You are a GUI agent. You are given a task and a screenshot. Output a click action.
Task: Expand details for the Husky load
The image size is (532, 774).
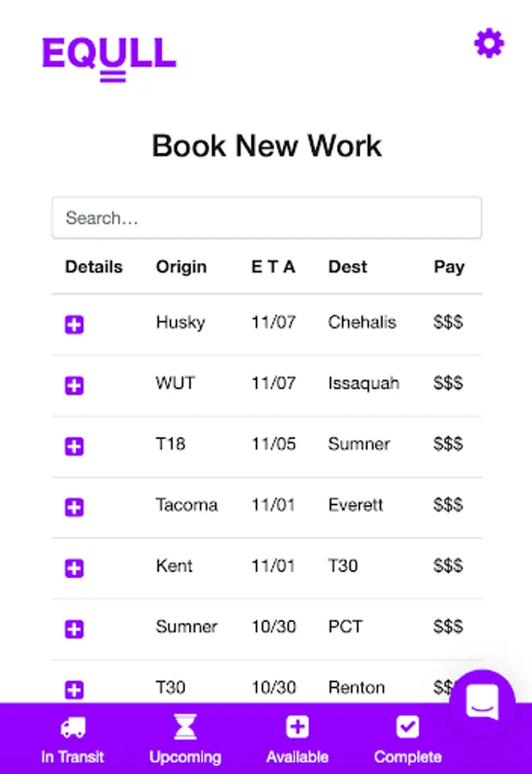click(75, 324)
